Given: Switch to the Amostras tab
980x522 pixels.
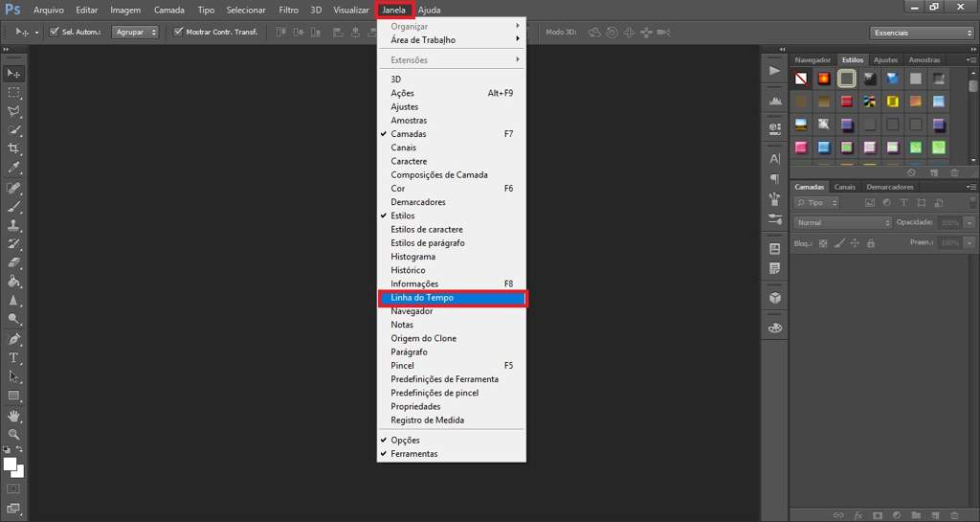Looking at the screenshot, I should (x=924, y=60).
